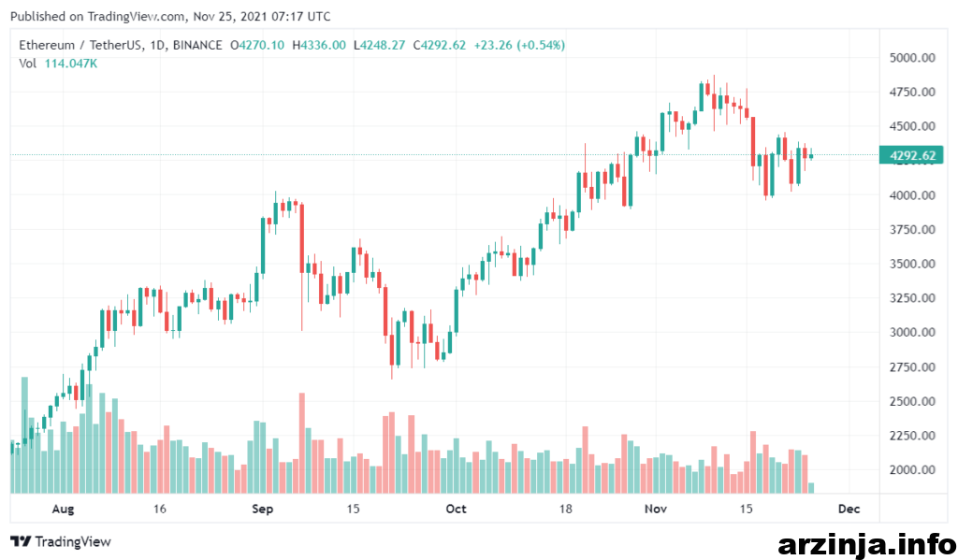Select the Ethereum / TetherUS symbol title
958x560 pixels.
77,45
